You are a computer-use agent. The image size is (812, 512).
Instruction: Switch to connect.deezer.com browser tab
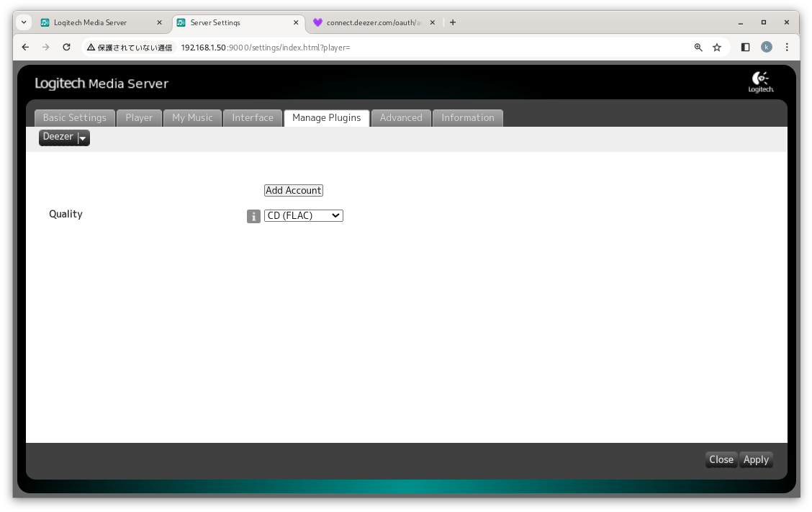coord(374,22)
